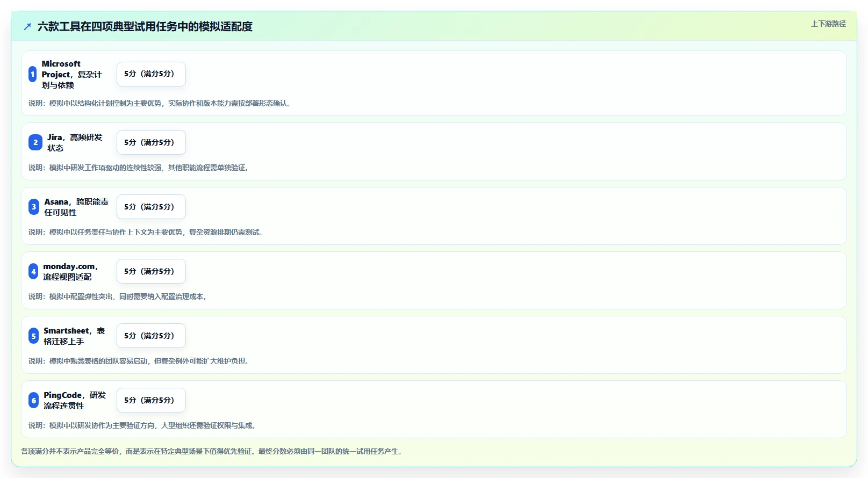The width and height of the screenshot is (868, 478).
Task: Click the 5分 score pill for PingCode
Action: tap(151, 400)
